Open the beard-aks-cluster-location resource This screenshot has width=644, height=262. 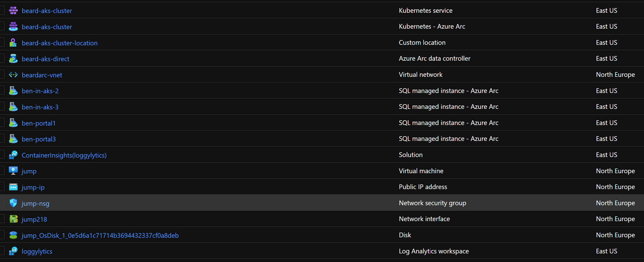tap(60, 43)
